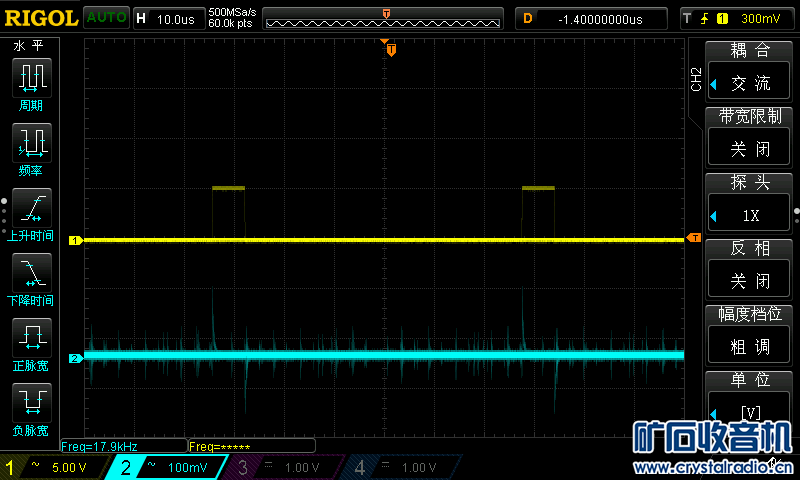The width and height of the screenshot is (800, 480).
Task: Click the waveform memory position bar at top
Action: coord(386,18)
